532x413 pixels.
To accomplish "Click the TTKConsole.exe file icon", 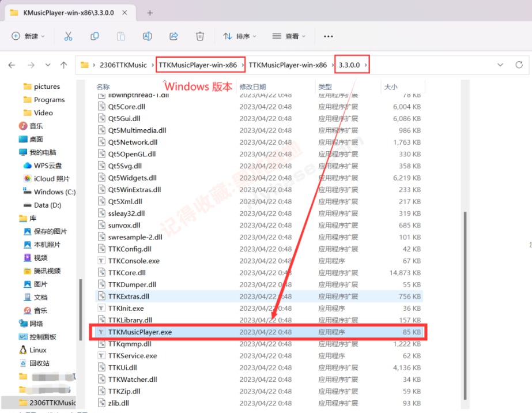I will click(101, 261).
